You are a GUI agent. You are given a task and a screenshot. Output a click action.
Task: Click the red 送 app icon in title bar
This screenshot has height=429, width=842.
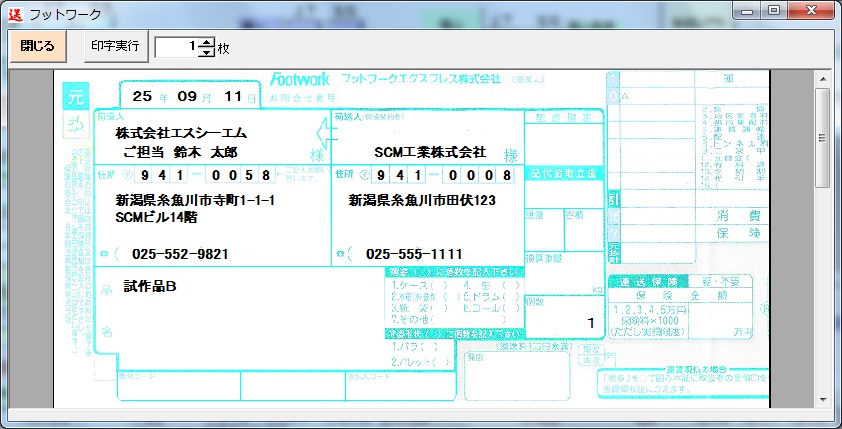(16, 14)
